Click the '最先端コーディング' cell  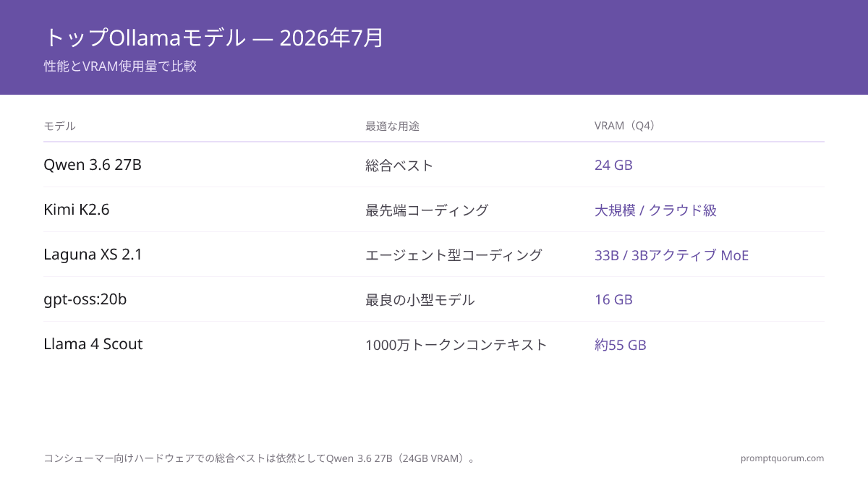point(427,210)
